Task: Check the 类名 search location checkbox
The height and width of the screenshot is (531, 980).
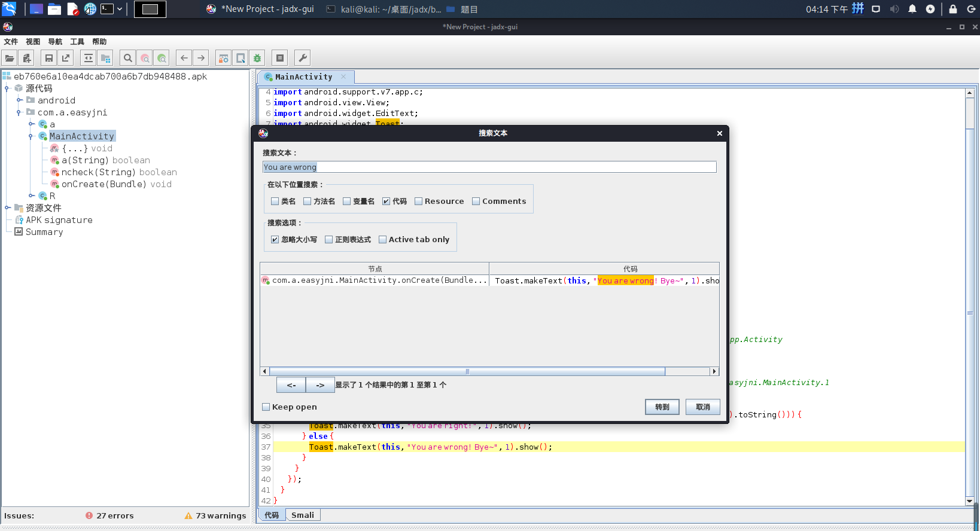Action: pos(275,202)
